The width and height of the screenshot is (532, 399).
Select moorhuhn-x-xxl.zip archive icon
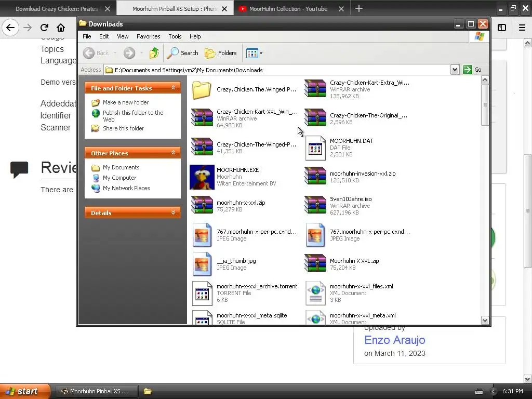202,205
